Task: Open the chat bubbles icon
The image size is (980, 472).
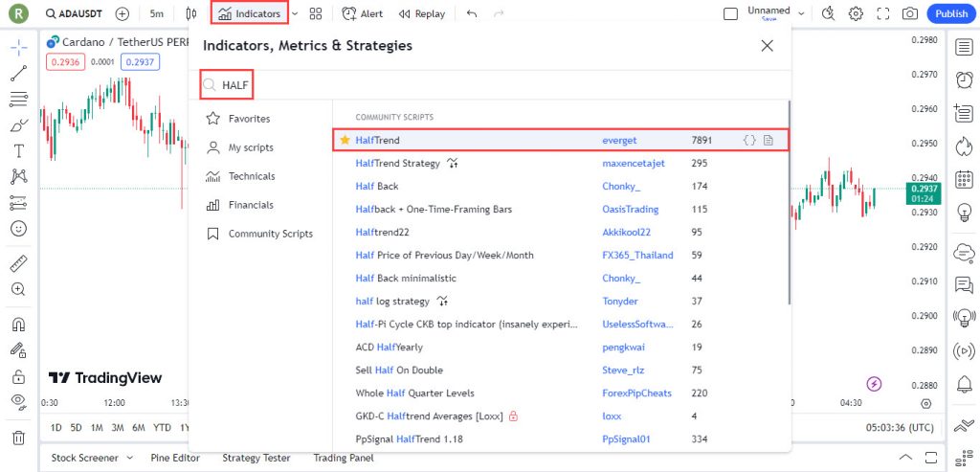Action: (x=965, y=285)
